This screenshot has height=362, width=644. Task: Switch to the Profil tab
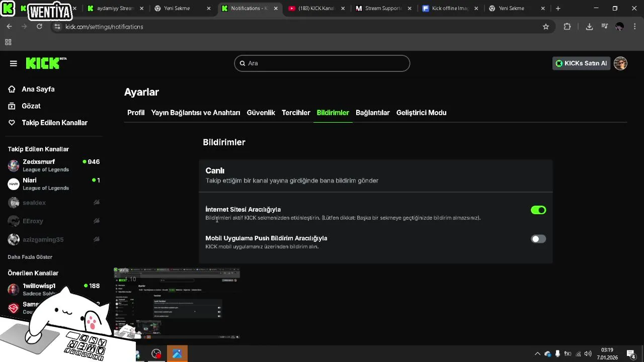(x=136, y=113)
